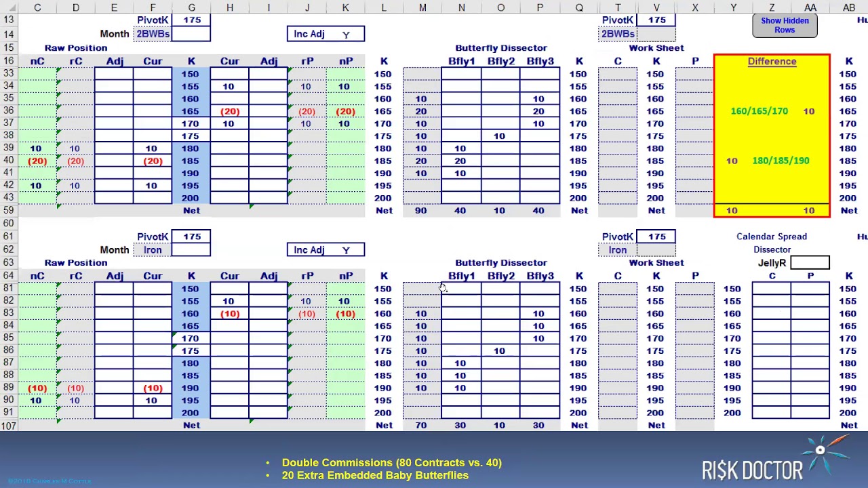Image resolution: width=868 pixels, height=488 pixels.
Task: Click cell Y40 containing 10 in Difference box
Action: [732, 161]
